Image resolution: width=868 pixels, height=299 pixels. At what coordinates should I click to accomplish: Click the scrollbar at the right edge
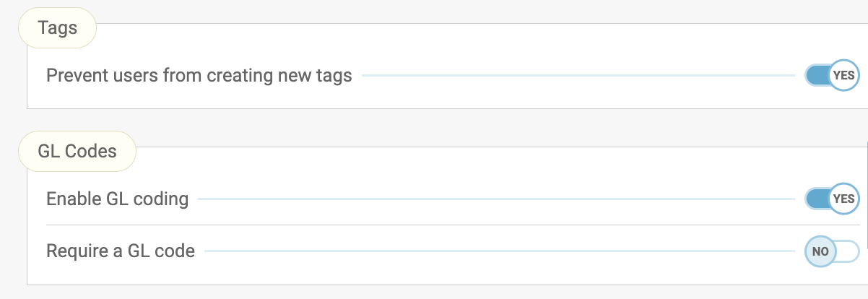pyautogui.click(x=866, y=195)
